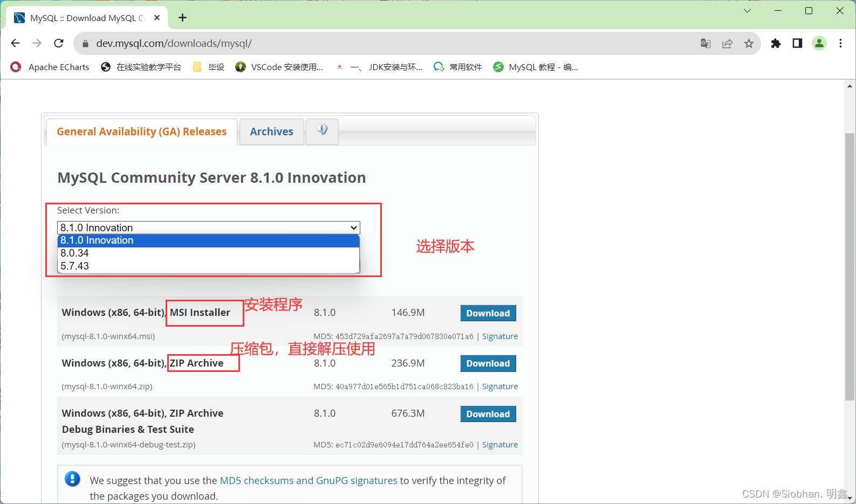
Task: Select the MySQL Download browser tab
Action: click(88, 18)
